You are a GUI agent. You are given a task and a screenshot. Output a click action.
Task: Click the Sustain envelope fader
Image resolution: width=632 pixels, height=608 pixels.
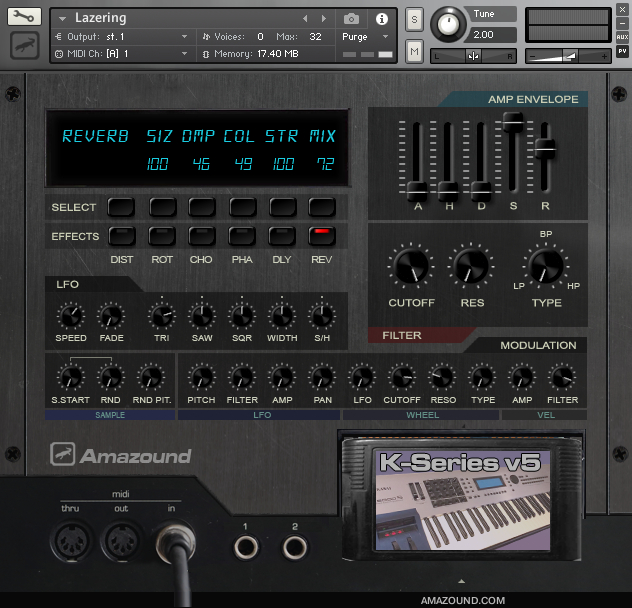pyautogui.click(x=513, y=122)
